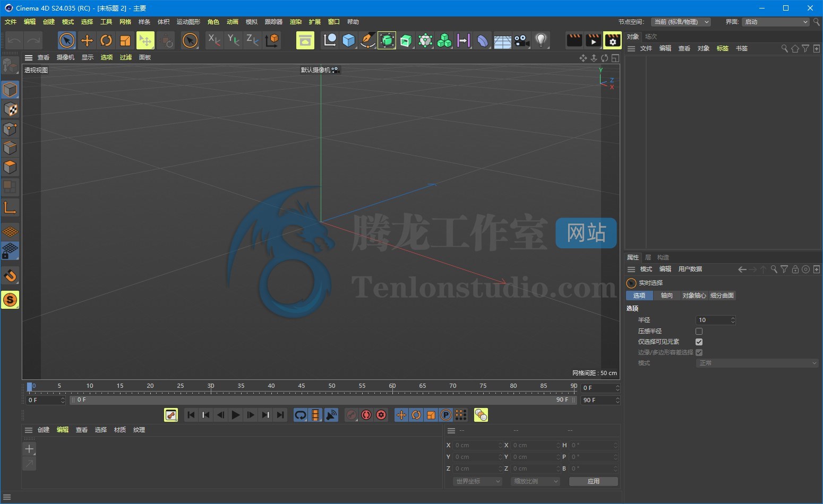
Task: Click the timeline preview range bar
Action: click(323, 400)
